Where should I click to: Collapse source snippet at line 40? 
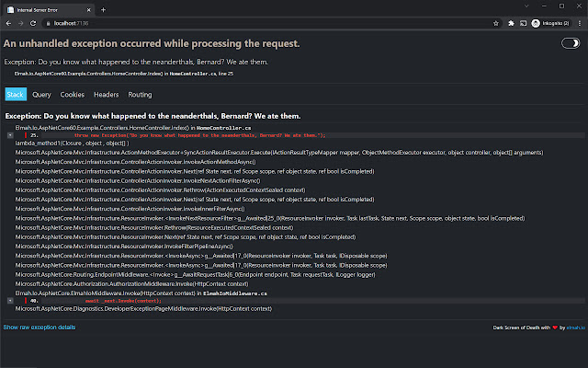click(10, 301)
